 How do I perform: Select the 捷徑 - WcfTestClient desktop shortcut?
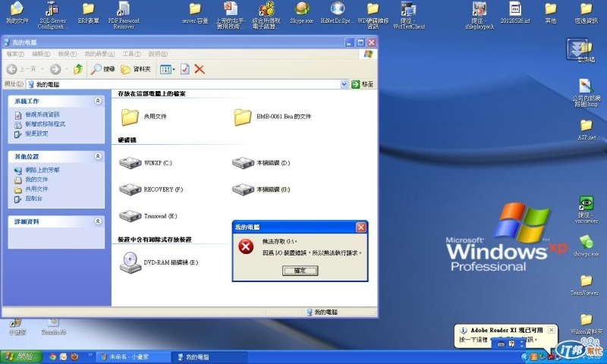click(409, 15)
